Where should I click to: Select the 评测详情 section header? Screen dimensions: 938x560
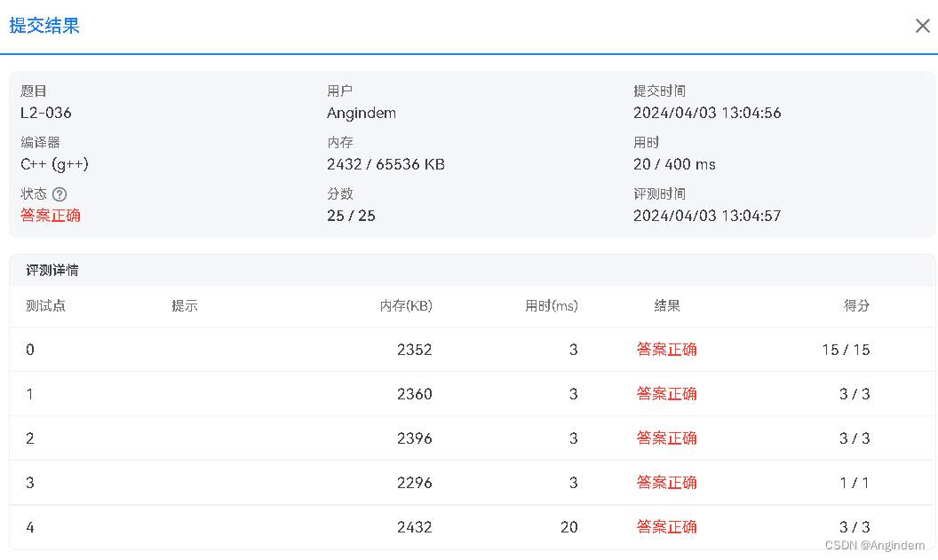pos(52,270)
